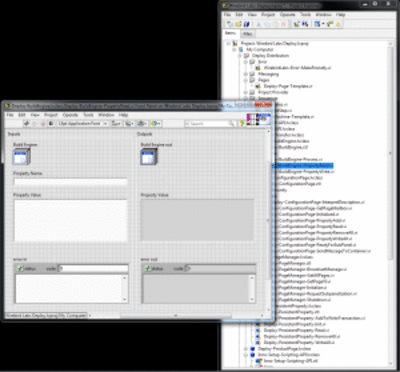The width and height of the screenshot is (400, 372).
Task: Collapse the Error folder in project tree
Action: [x=246, y=62]
